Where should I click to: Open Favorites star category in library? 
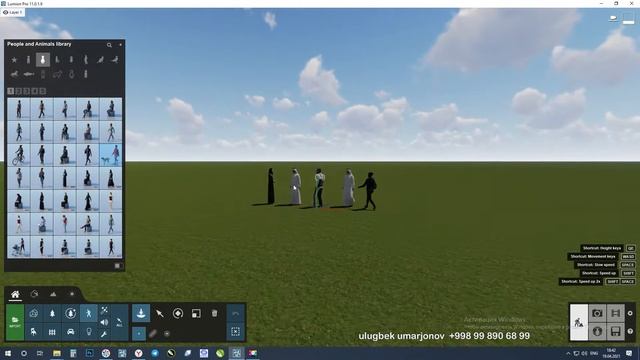point(14,60)
